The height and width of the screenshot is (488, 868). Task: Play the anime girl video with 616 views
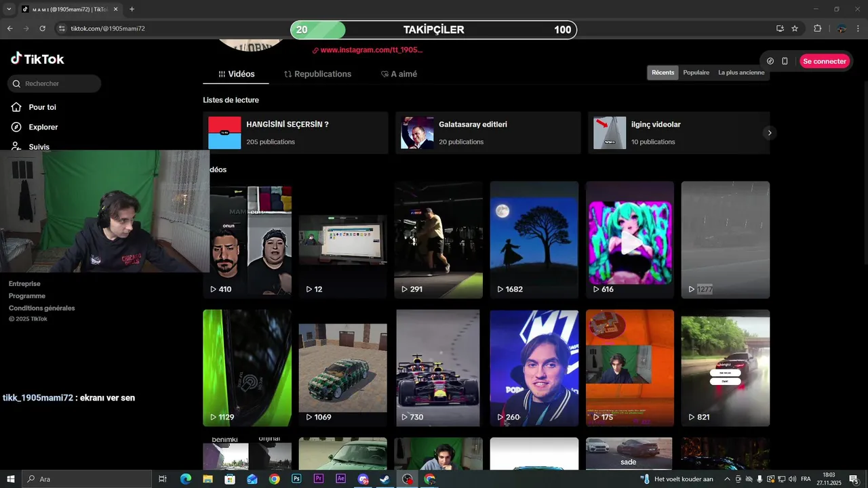[x=630, y=241]
